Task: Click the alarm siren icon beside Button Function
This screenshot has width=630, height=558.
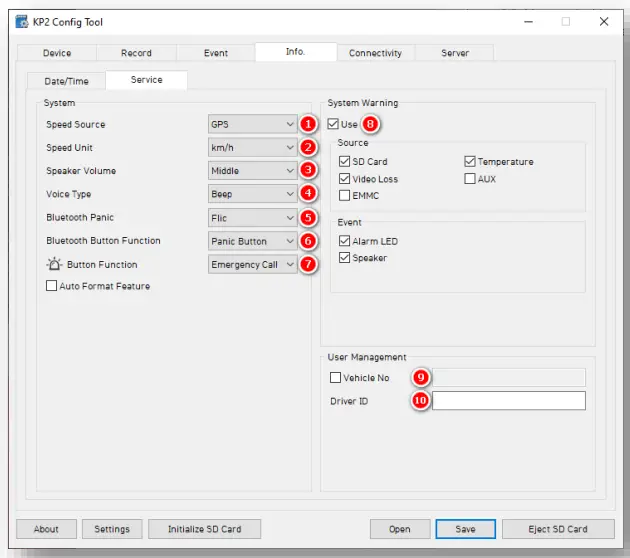Action: point(54,264)
